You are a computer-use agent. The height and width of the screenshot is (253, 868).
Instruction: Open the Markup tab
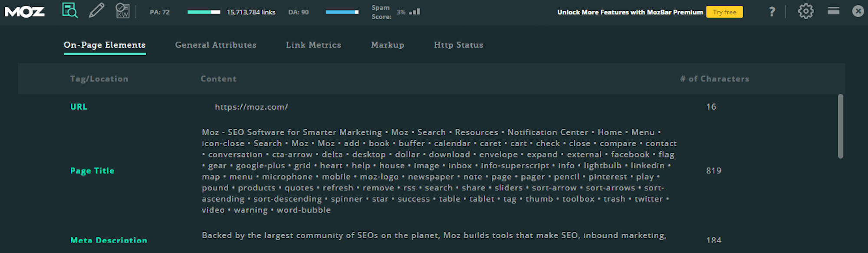[388, 45]
